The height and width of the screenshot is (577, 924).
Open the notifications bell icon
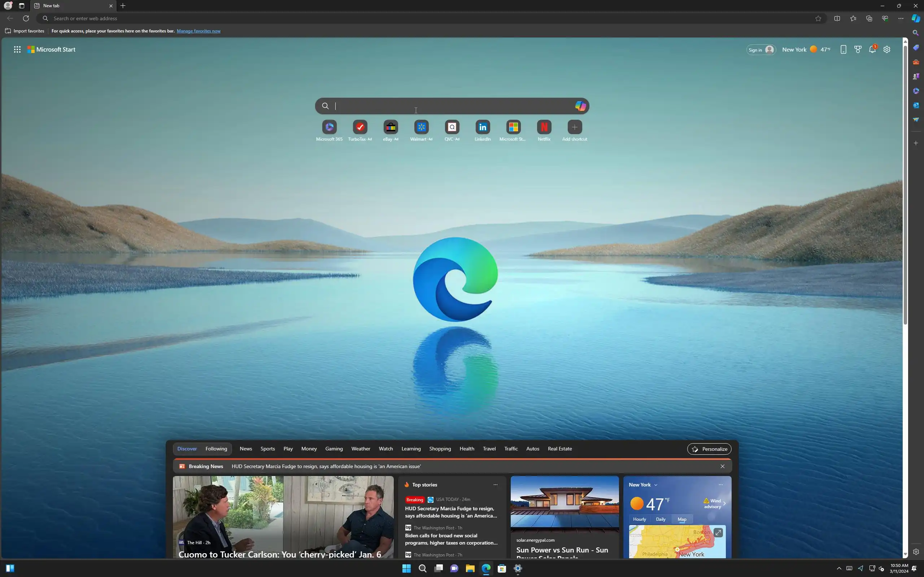872,50
